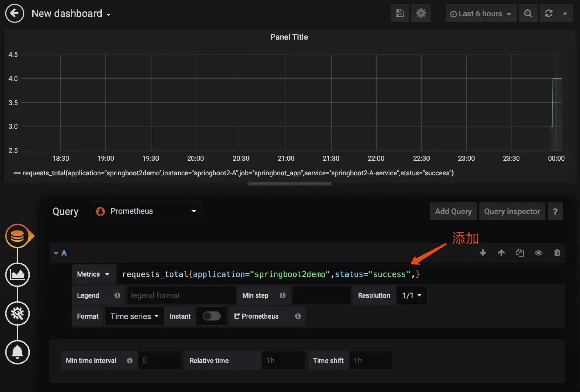580x392 pixels.
Task: Open the refresh interval dropdown arrow
Action: coord(565,13)
